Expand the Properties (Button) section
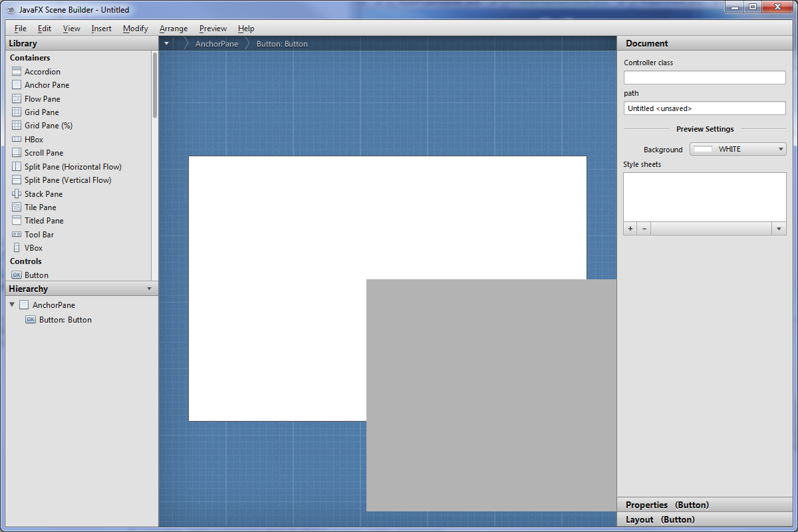This screenshot has height=532, width=798. (x=667, y=505)
